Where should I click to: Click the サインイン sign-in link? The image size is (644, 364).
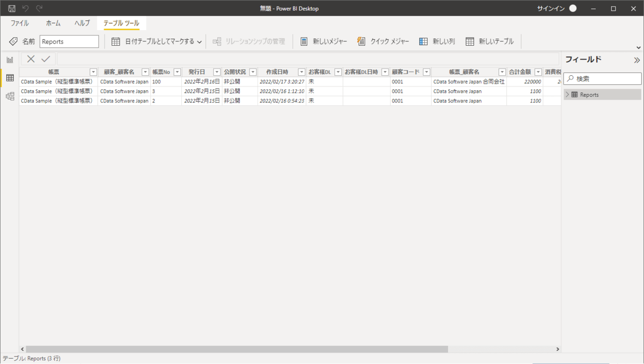(551, 9)
